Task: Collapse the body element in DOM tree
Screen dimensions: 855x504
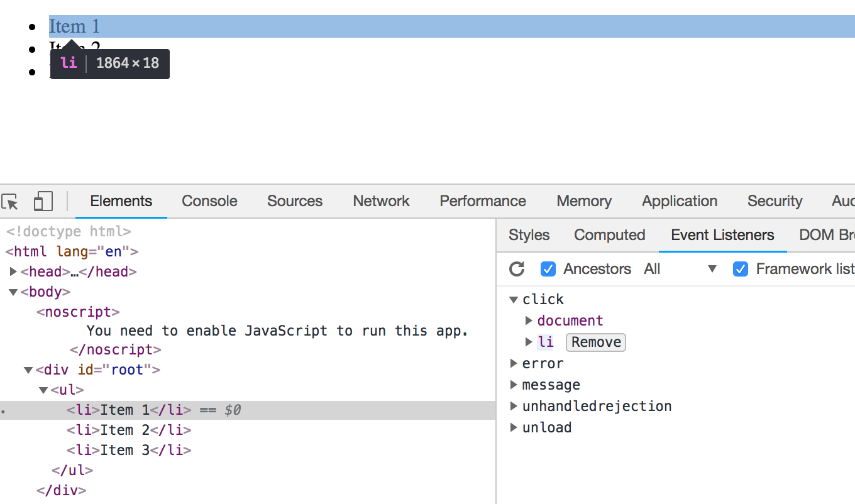Action: (13, 292)
